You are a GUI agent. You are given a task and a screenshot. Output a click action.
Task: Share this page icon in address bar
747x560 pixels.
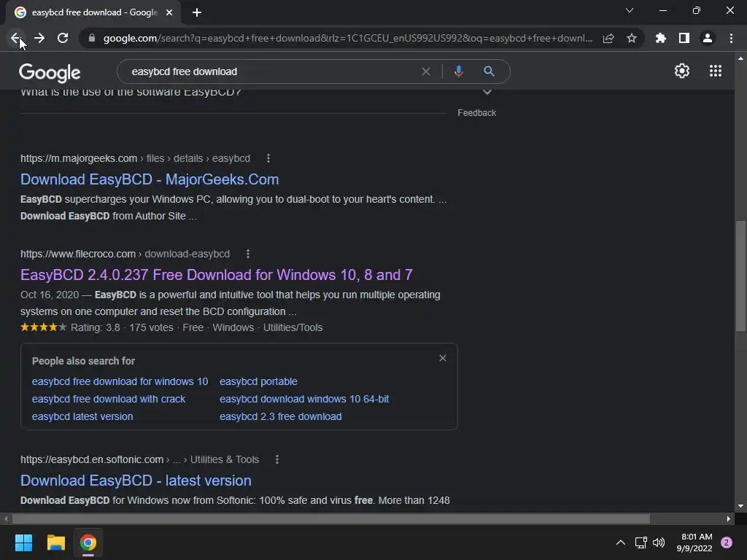point(608,38)
